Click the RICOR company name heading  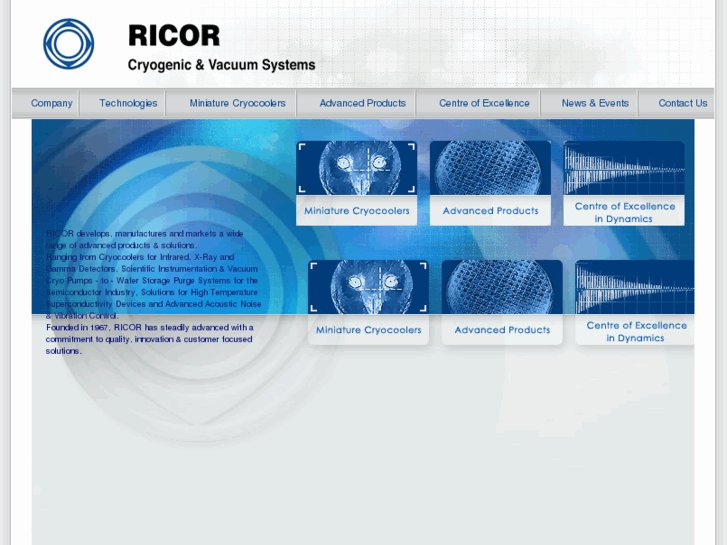tap(174, 36)
